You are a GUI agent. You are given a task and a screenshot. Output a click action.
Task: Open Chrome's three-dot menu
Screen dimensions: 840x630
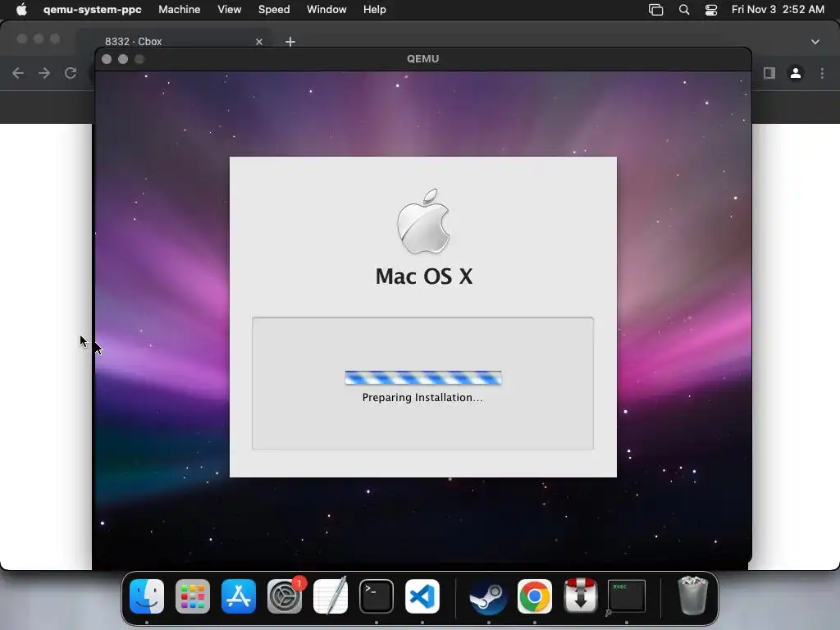tap(822, 73)
